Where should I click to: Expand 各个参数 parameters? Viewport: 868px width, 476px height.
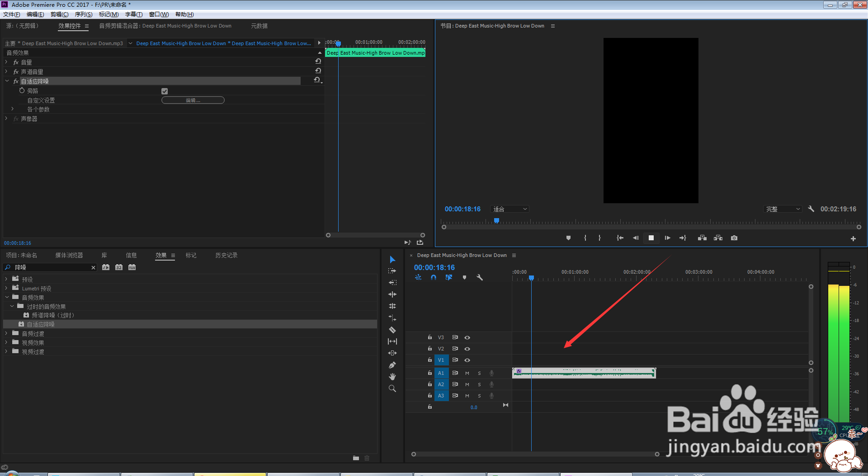(13, 109)
